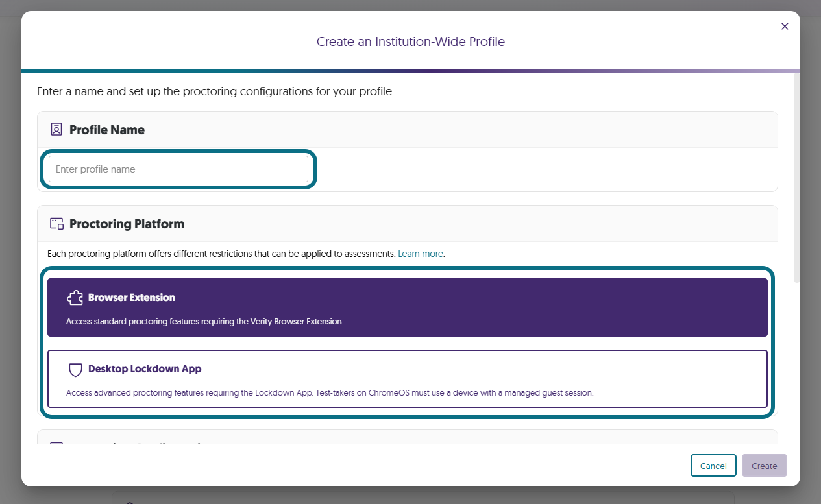Click 'Access standard proctoring features' description text

pyautogui.click(x=204, y=321)
